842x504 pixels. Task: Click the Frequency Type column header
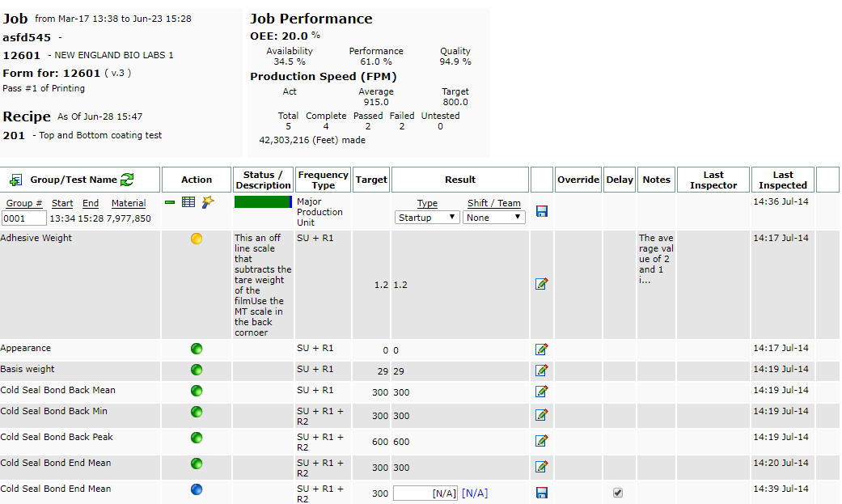point(324,180)
